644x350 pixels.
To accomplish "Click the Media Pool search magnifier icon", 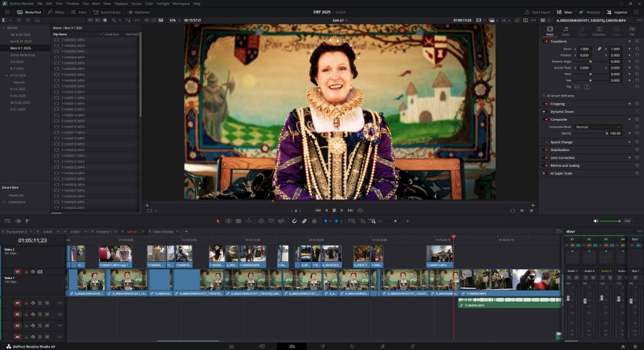I will click(x=114, y=20).
